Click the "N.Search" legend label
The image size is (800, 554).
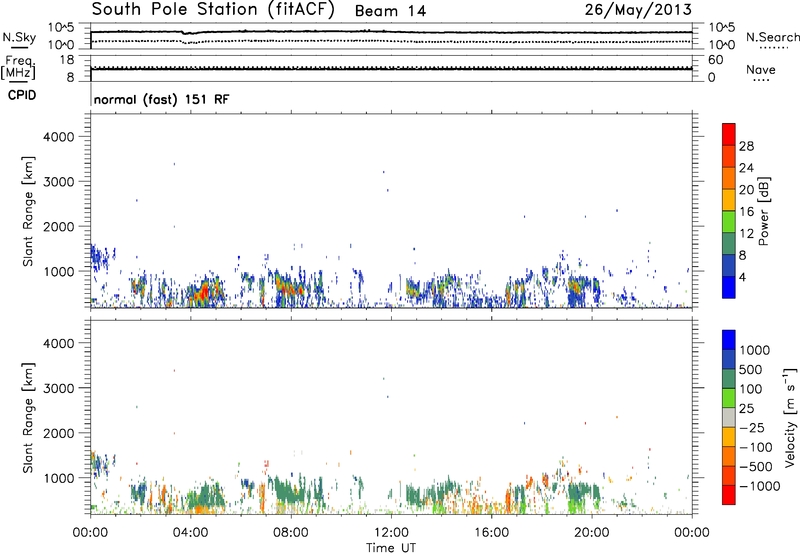coord(772,37)
